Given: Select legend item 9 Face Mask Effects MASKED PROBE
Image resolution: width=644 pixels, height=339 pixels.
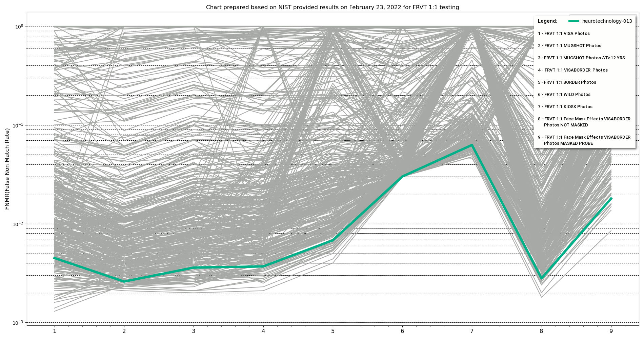Looking at the screenshot, I should tap(584, 140).
